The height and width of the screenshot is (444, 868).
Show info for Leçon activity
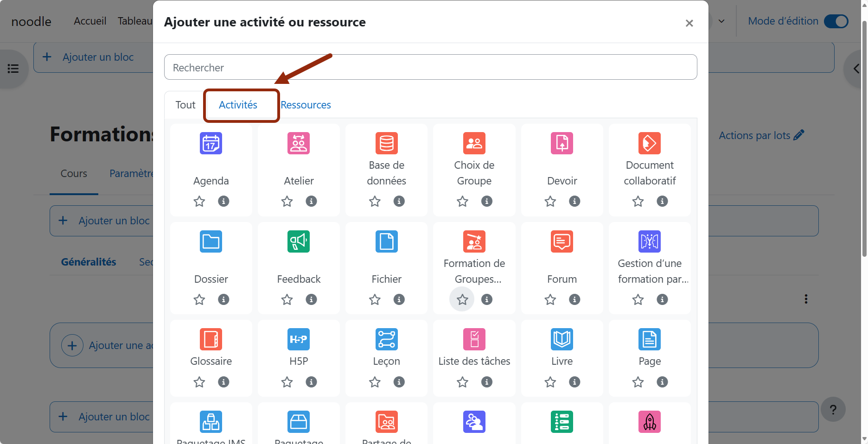point(399,382)
